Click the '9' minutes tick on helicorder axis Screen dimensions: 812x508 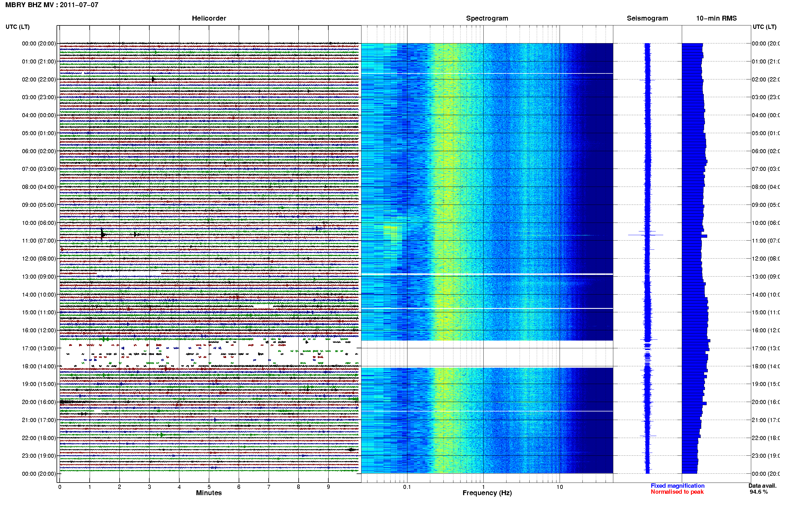tap(328, 487)
